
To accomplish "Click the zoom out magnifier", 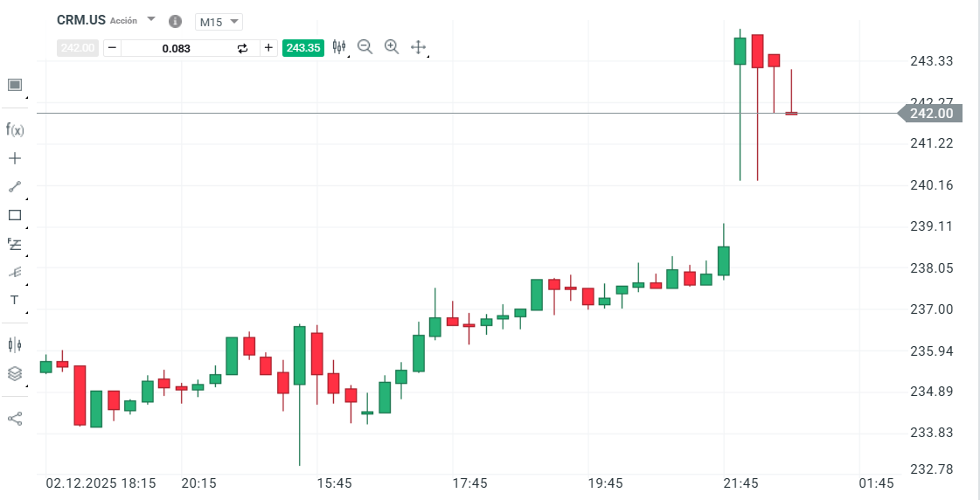I will (x=365, y=47).
